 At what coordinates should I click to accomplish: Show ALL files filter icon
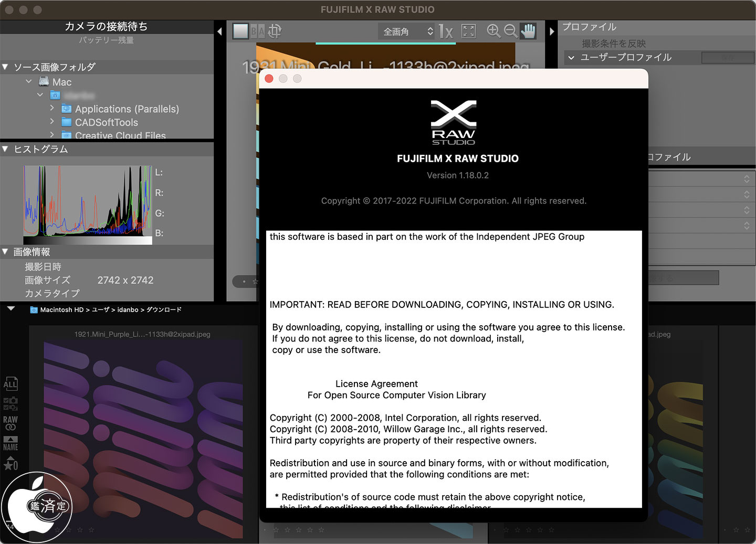click(x=10, y=383)
